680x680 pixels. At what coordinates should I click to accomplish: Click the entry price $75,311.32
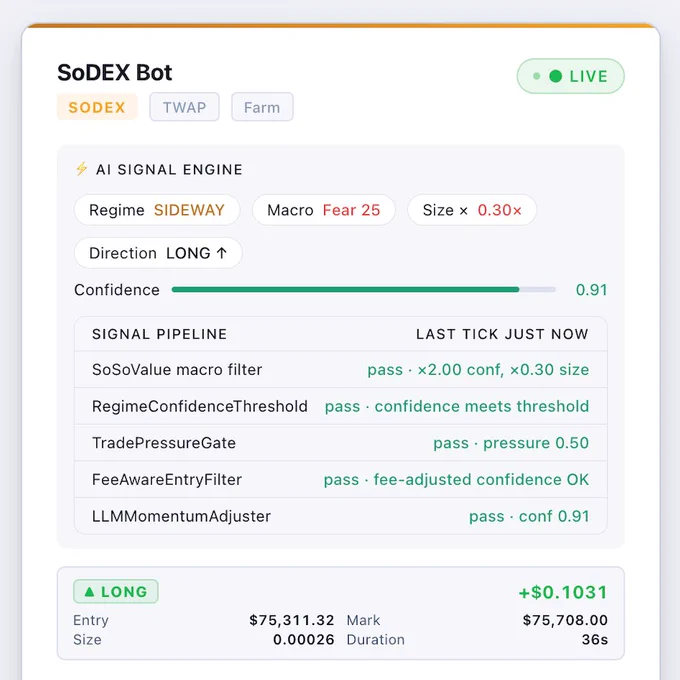291,620
